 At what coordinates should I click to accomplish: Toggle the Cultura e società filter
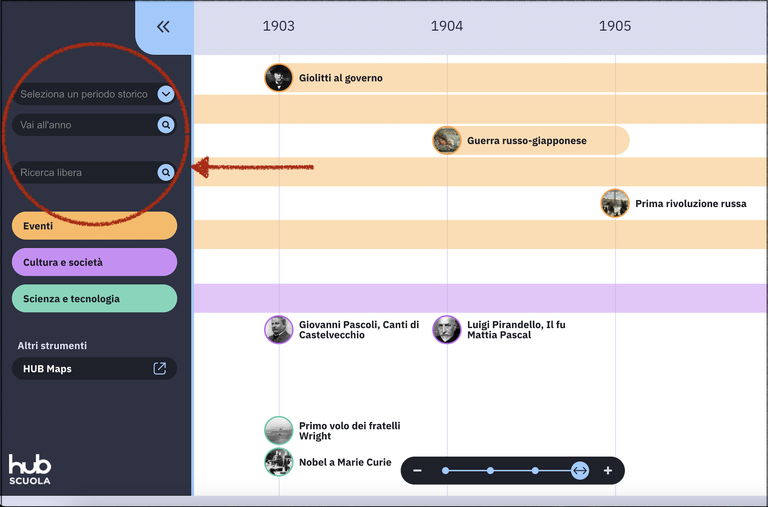(x=94, y=263)
